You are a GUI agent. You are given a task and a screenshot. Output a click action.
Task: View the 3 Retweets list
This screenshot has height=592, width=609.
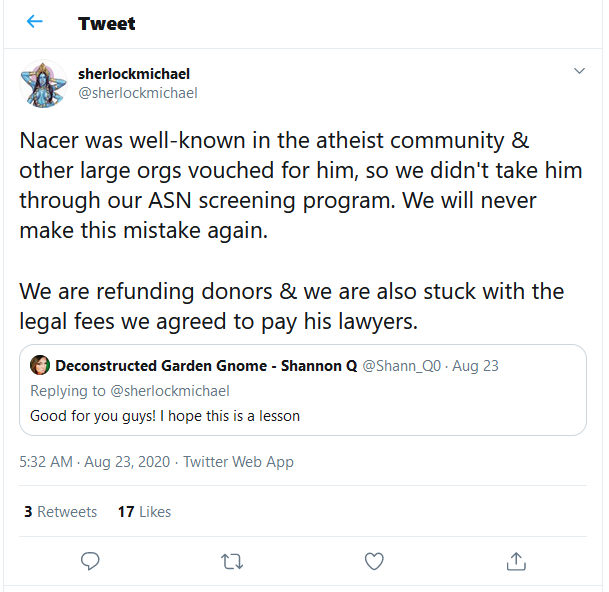[60, 512]
